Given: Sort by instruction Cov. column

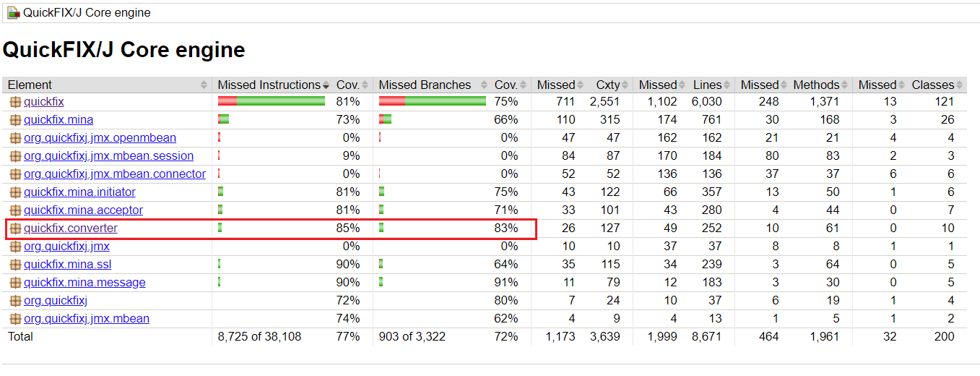Looking at the screenshot, I should point(352,85).
